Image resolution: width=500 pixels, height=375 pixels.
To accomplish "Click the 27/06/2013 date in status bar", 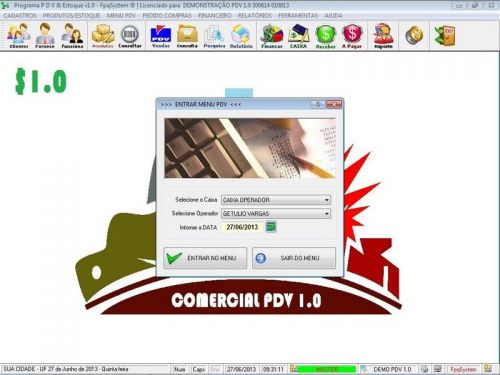I will 241,369.
